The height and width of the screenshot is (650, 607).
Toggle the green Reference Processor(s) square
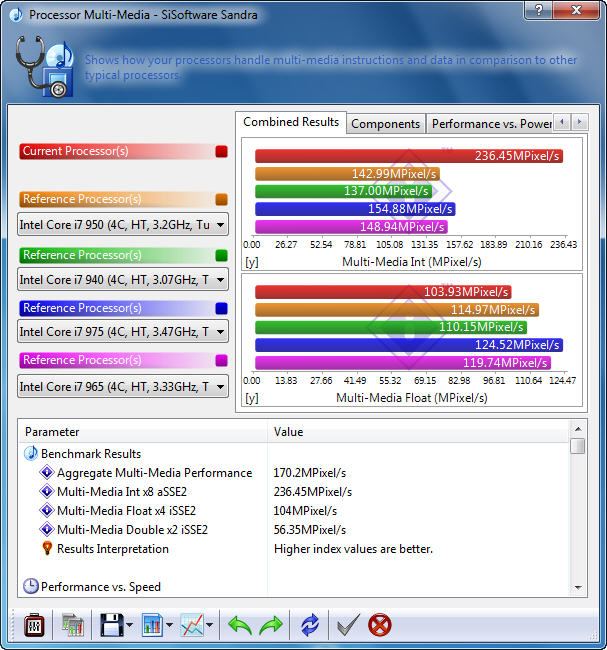[x=221, y=255]
